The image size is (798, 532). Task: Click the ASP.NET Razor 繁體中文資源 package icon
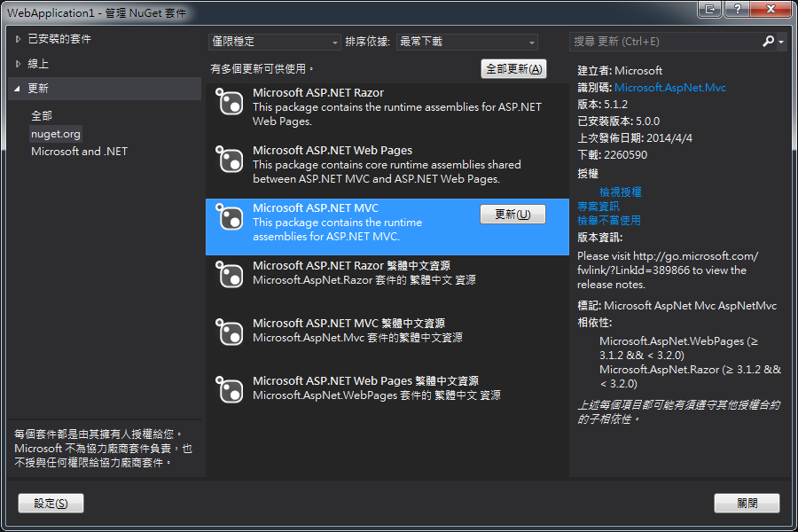pyautogui.click(x=230, y=274)
